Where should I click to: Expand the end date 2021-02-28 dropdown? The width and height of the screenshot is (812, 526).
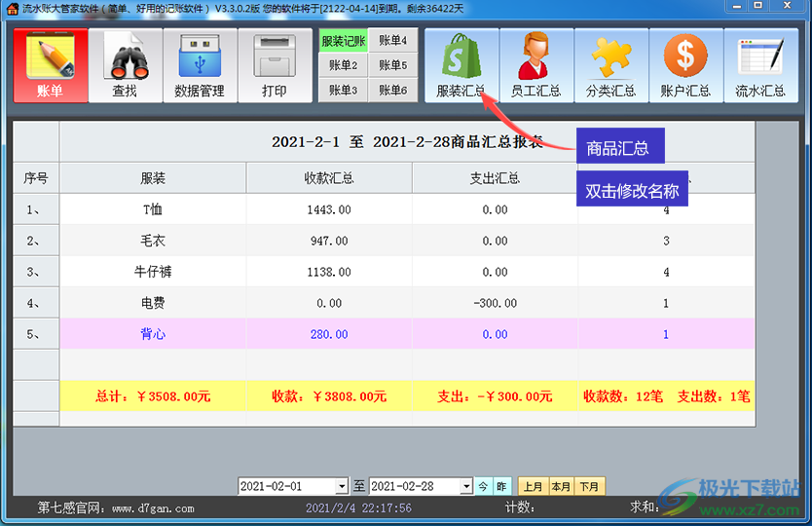coord(466,486)
